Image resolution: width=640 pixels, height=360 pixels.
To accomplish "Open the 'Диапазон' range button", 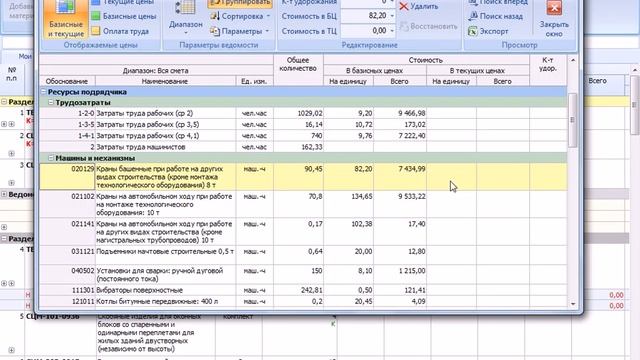I will click(186, 18).
